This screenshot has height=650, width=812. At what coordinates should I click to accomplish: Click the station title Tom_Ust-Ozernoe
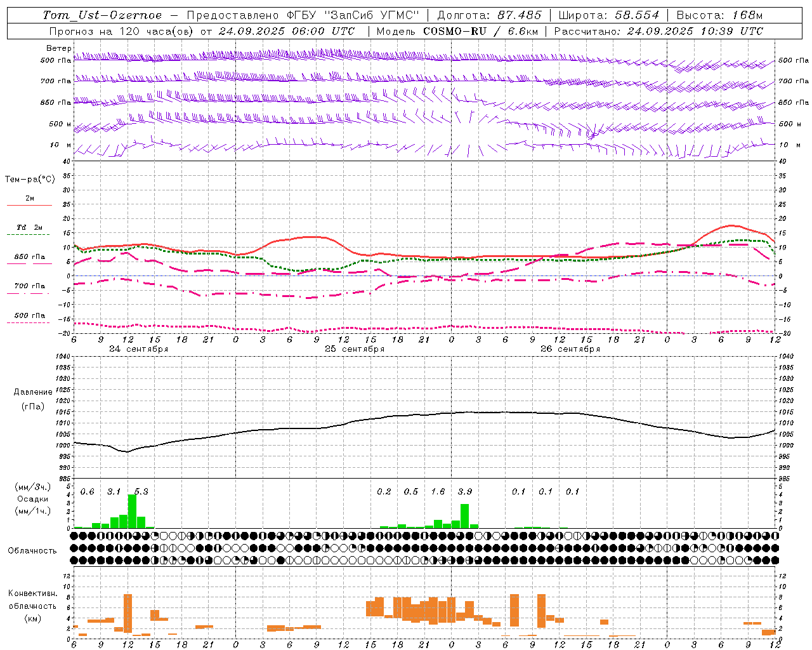pyautogui.click(x=102, y=15)
